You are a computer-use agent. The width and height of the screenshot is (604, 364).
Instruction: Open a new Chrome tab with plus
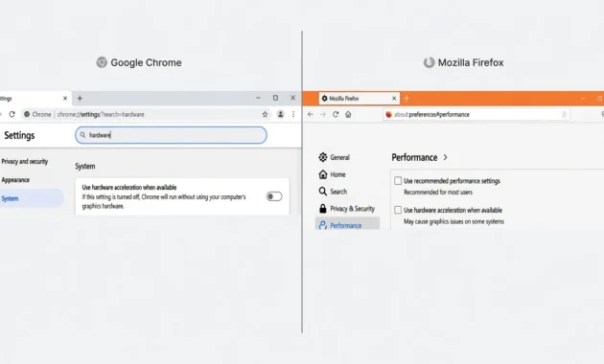80,99
